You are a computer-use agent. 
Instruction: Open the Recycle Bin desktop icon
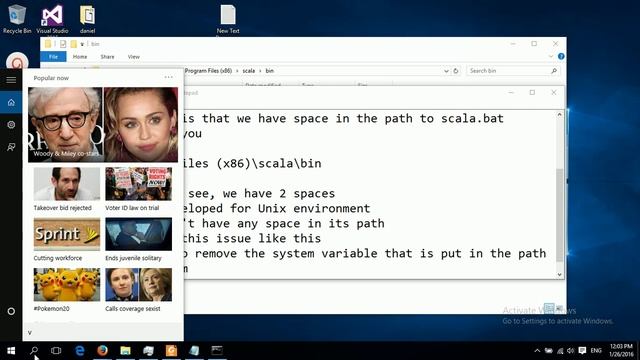coord(17,19)
